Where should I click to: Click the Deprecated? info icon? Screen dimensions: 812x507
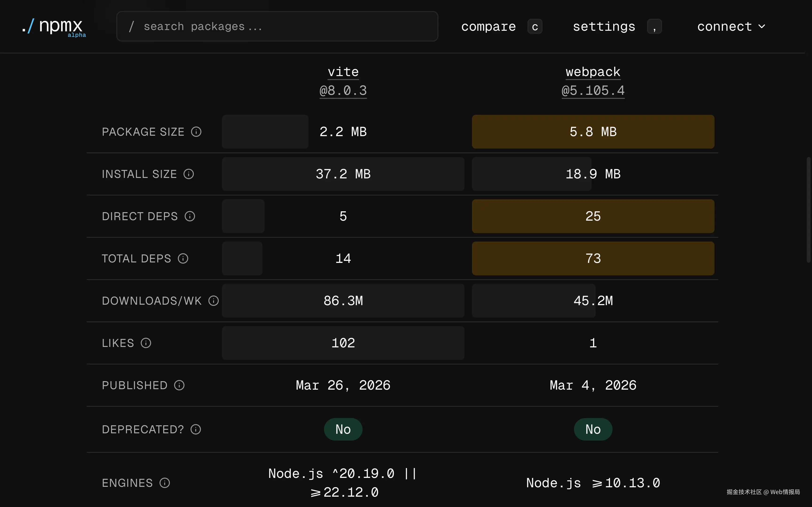click(x=196, y=429)
